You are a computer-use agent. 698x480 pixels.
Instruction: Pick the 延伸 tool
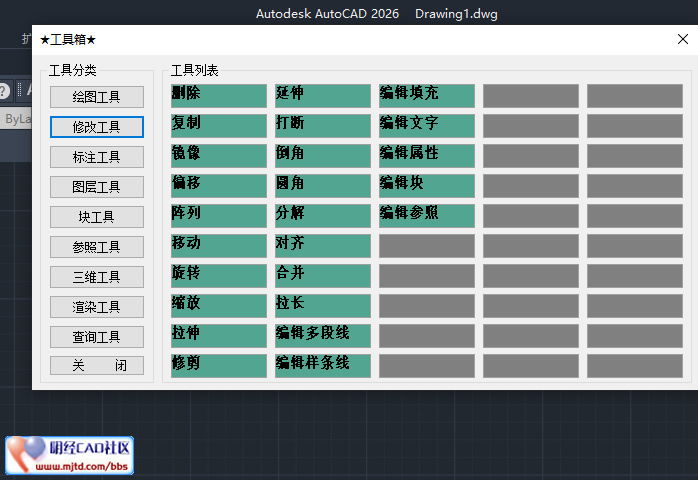(323, 96)
